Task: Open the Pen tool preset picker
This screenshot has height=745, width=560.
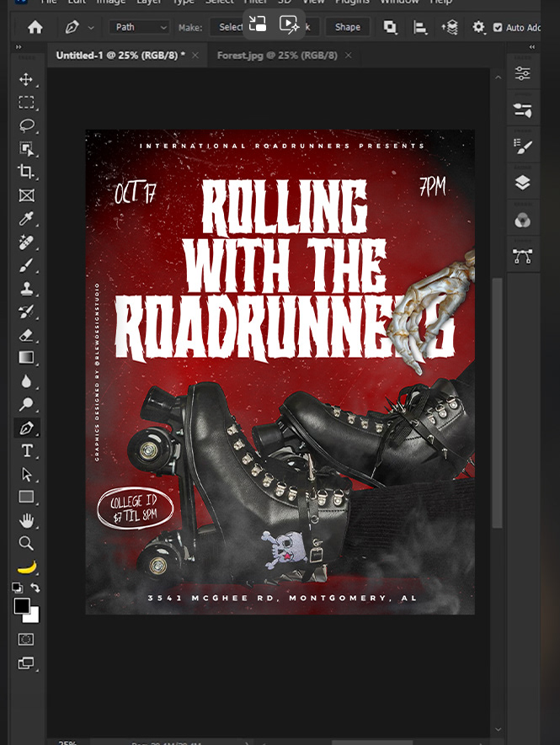Action: pyautogui.click(x=91, y=28)
